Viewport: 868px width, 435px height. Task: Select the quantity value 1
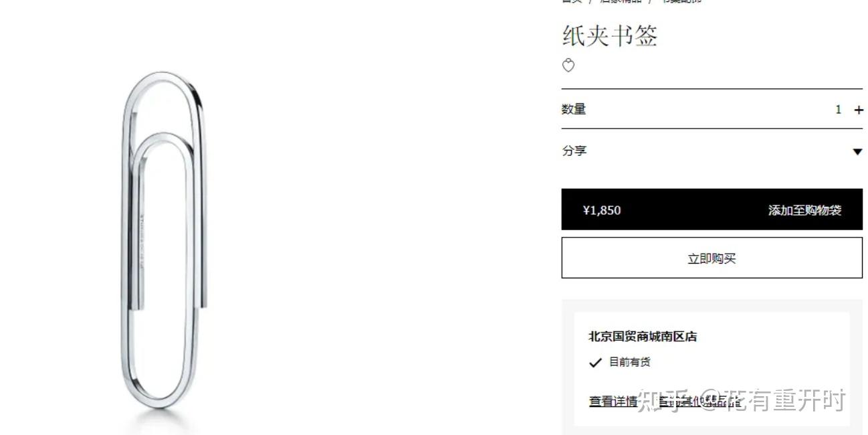[838, 110]
